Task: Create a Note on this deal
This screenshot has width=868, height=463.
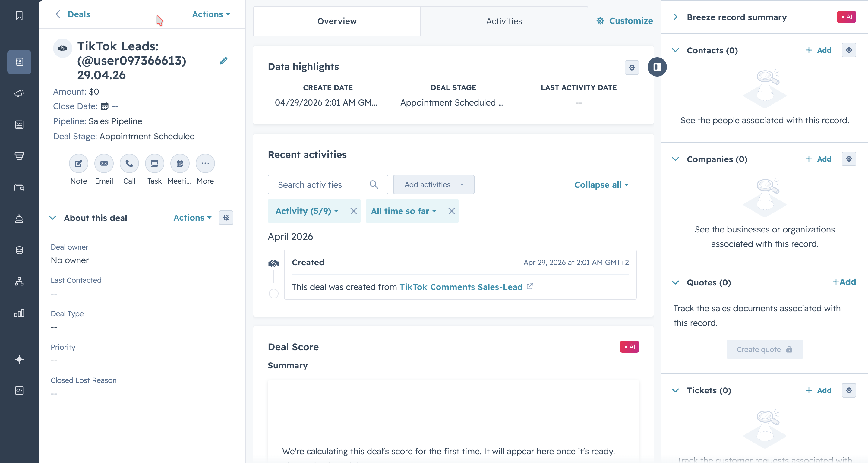Action: click(78, 163)
